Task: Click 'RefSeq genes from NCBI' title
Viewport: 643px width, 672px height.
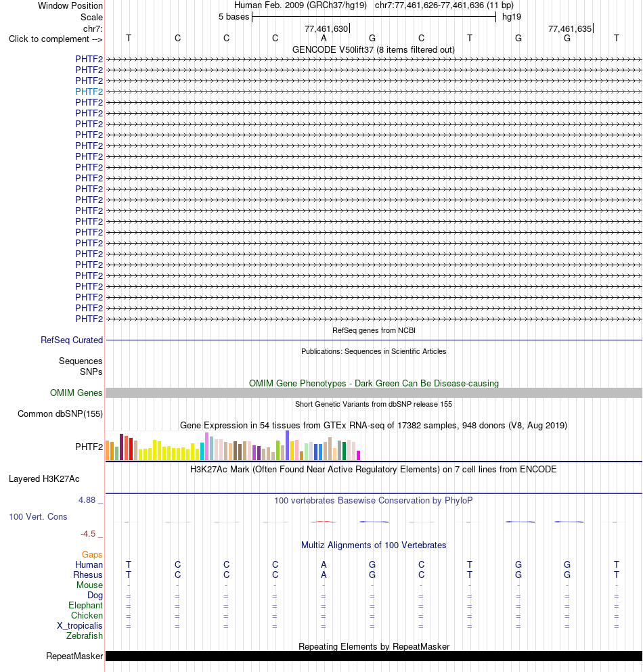Action: coord(374,330)
